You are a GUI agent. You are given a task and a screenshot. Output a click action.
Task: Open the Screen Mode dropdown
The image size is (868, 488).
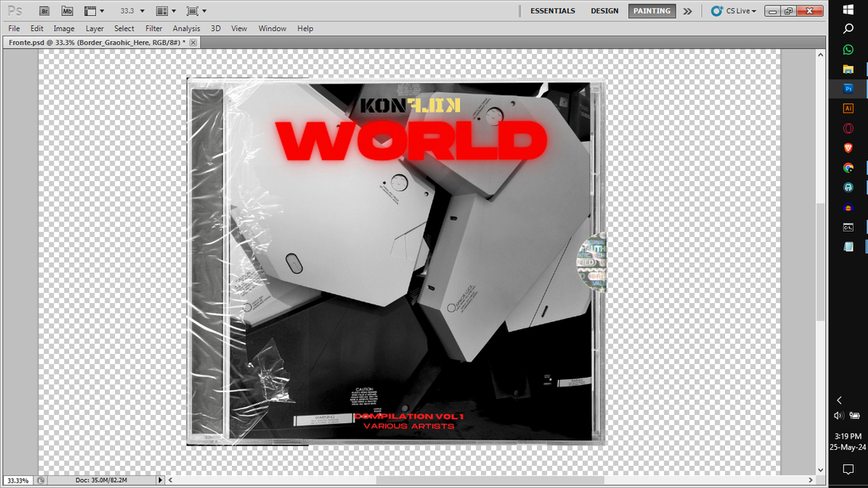coord(196,11)
